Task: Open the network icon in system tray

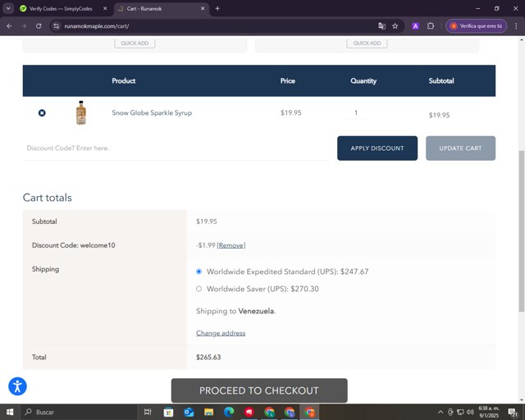Action: click(x=460, y=412)
